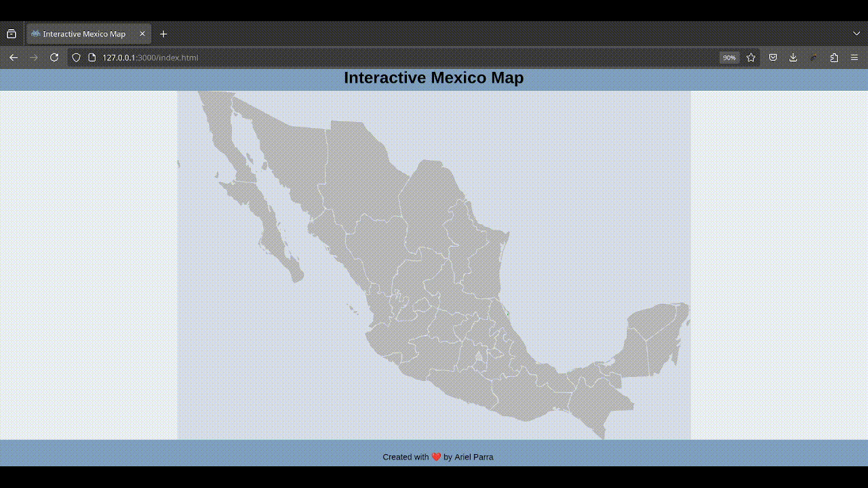
Task: Expand the list all tabs chevron
Action: tap(856, 34)
